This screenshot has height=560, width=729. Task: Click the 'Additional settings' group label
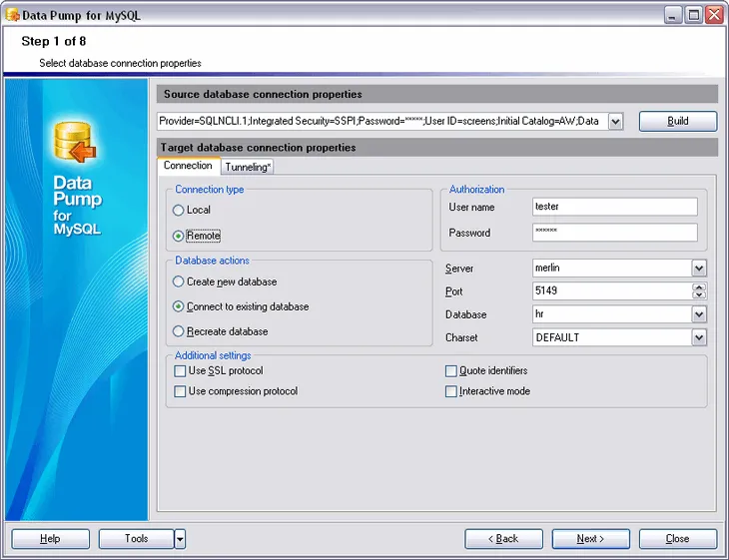213,355
